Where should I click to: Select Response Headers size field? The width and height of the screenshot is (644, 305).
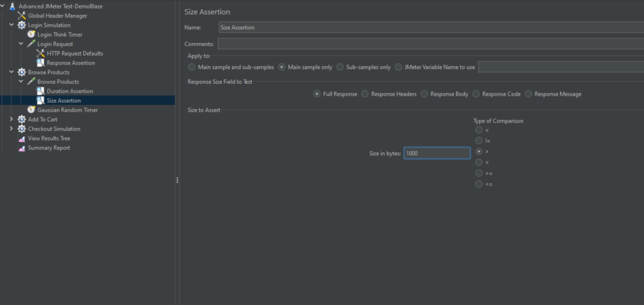pos(365,94)
